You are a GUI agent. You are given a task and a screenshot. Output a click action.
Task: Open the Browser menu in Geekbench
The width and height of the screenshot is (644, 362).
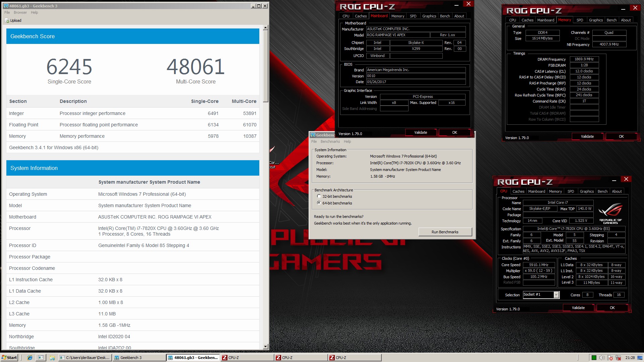pos(20,12)
